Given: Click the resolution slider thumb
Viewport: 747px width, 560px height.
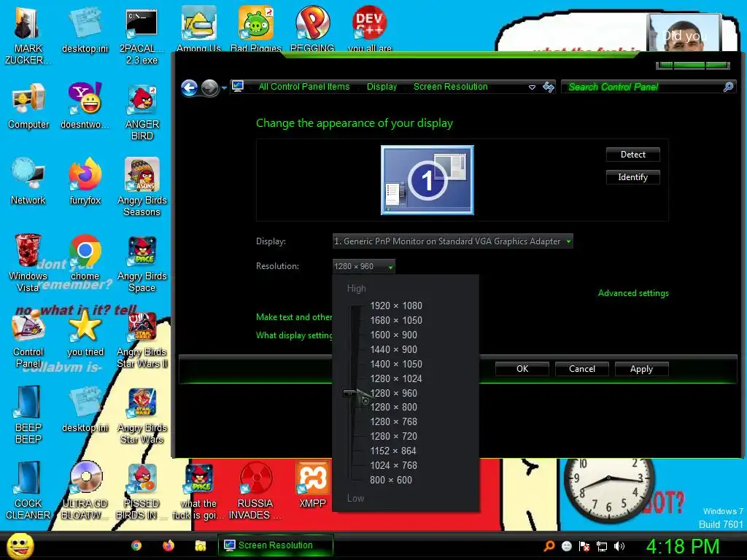Looking at the screenshot, I should [351, 393].
